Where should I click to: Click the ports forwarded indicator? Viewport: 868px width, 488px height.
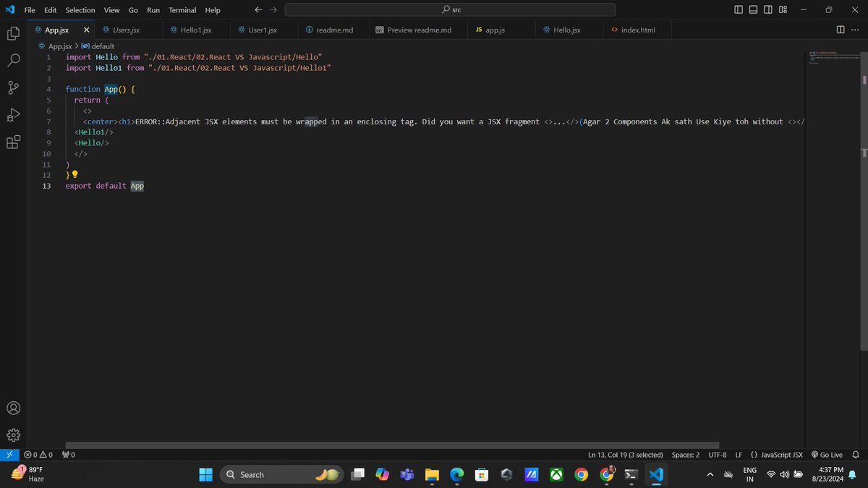coord(69,455)
